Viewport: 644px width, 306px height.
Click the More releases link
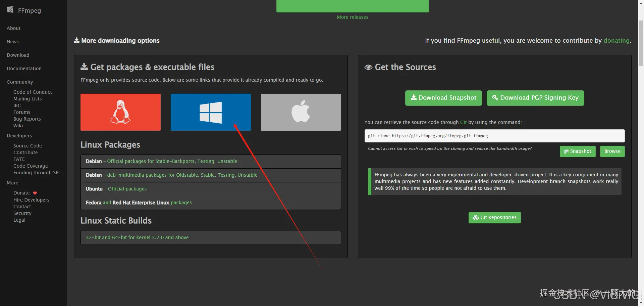coord(353,17)
